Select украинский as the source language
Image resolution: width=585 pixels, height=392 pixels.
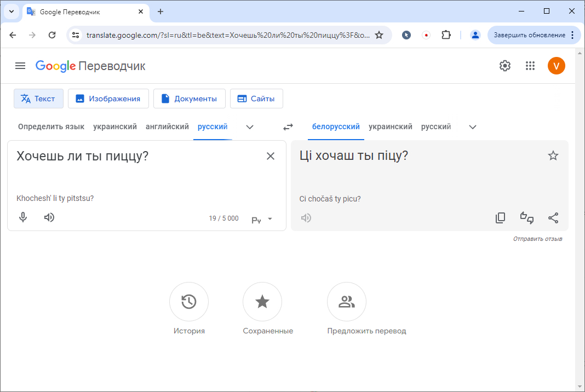pos(115,127)
